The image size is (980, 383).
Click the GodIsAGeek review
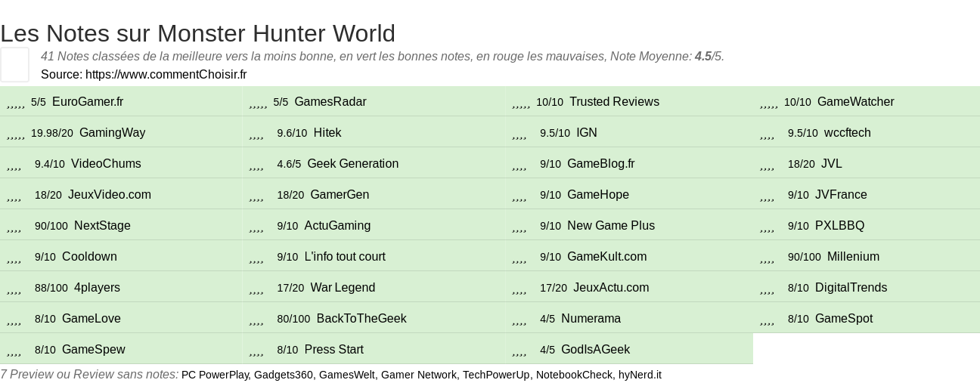[596, 350]
